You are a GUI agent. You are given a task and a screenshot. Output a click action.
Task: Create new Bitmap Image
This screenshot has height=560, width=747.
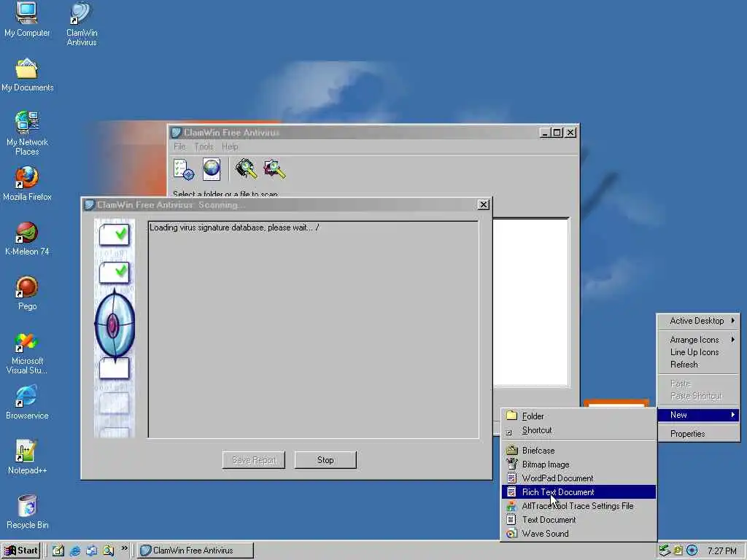[x=578, y=464]
